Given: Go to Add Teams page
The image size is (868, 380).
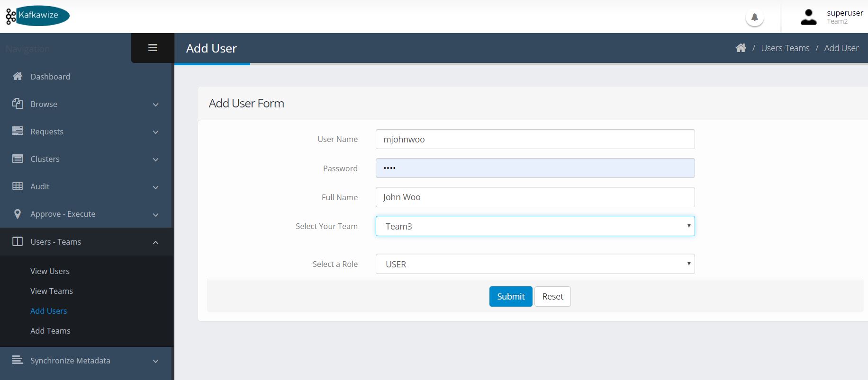Looking at the screenshot, I should [50, 331].
